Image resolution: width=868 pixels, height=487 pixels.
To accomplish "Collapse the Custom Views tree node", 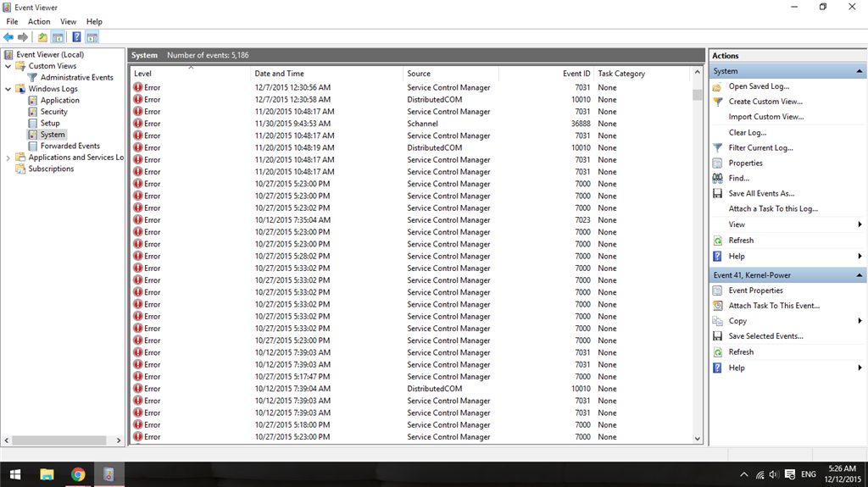I will click(x=8, y=66).
